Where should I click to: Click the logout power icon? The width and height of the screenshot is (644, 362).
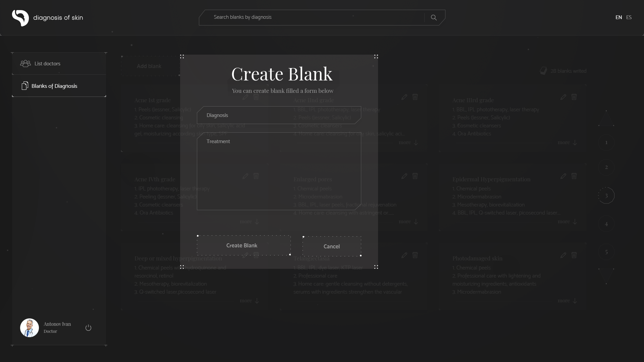(x=88, y=328)
